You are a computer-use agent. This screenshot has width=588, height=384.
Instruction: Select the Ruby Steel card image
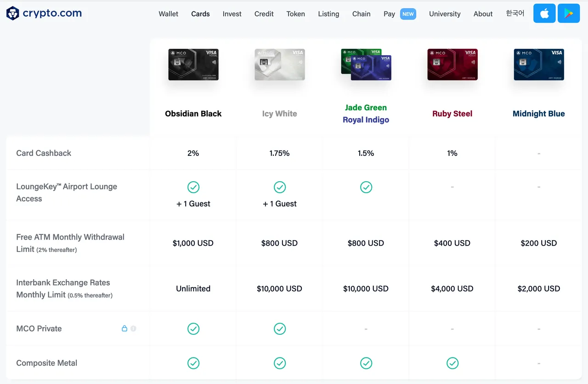coord(452,65)
